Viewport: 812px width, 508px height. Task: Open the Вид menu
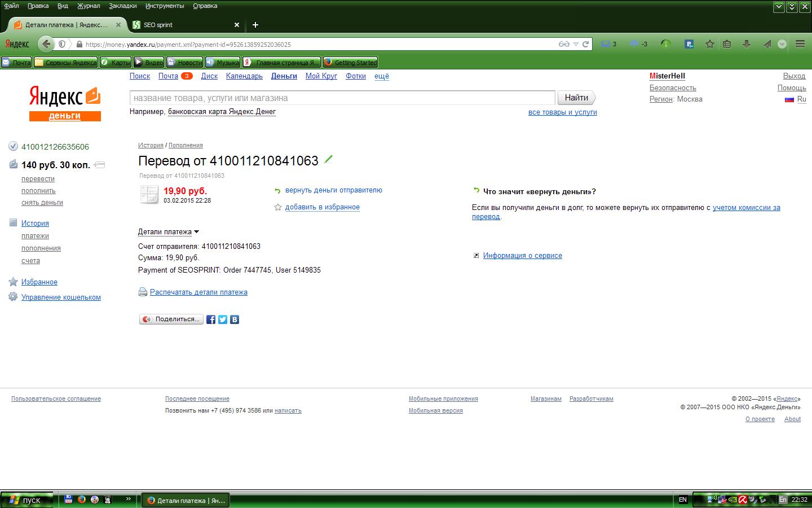(63, 6)
